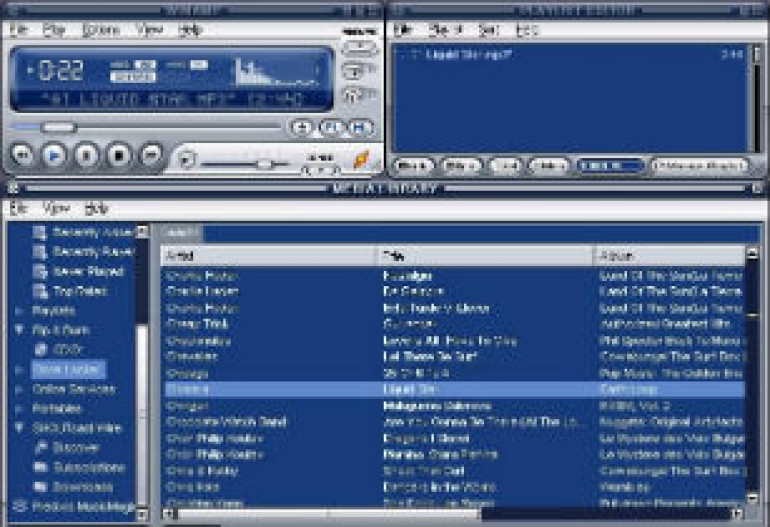Open Help menu in Playlist Editor
Screen dimensions: 770x527
[527, 30]
